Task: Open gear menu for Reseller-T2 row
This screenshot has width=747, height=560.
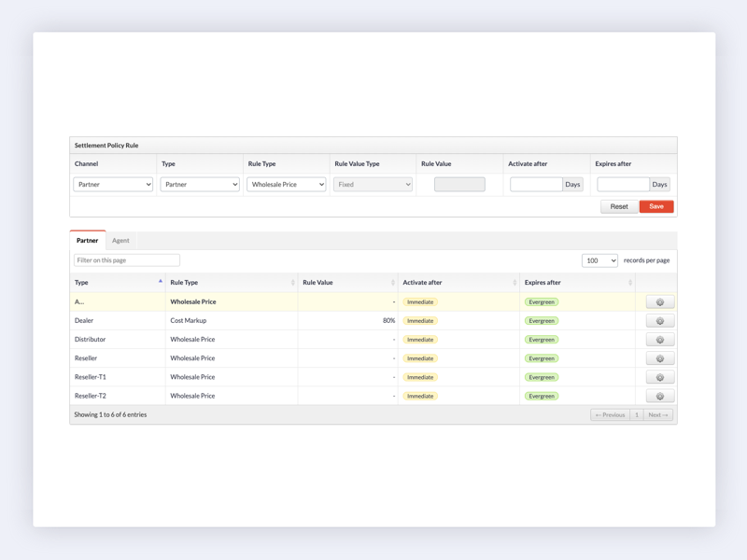Action: (x=660, y=396)
